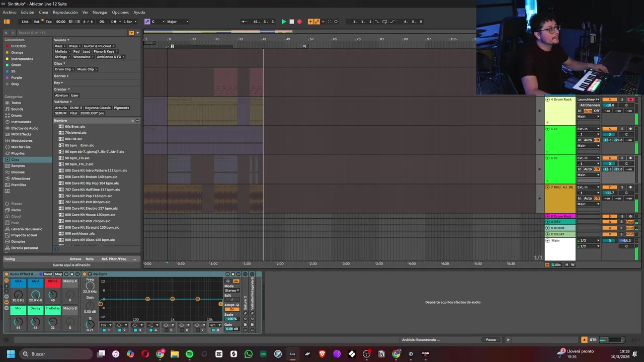
Task: Click the Rand button on Audio Effect Rack
Action: (48, 274)
